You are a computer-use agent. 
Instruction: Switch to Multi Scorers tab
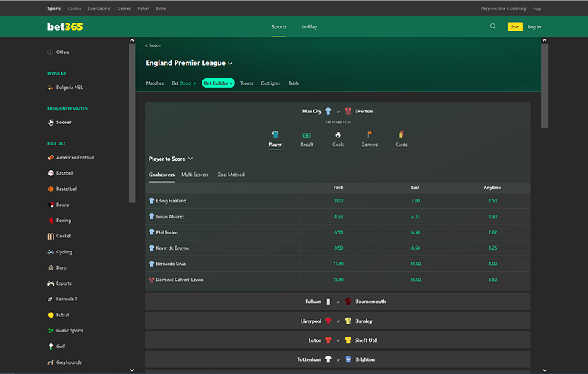click(x=194, y=175)
